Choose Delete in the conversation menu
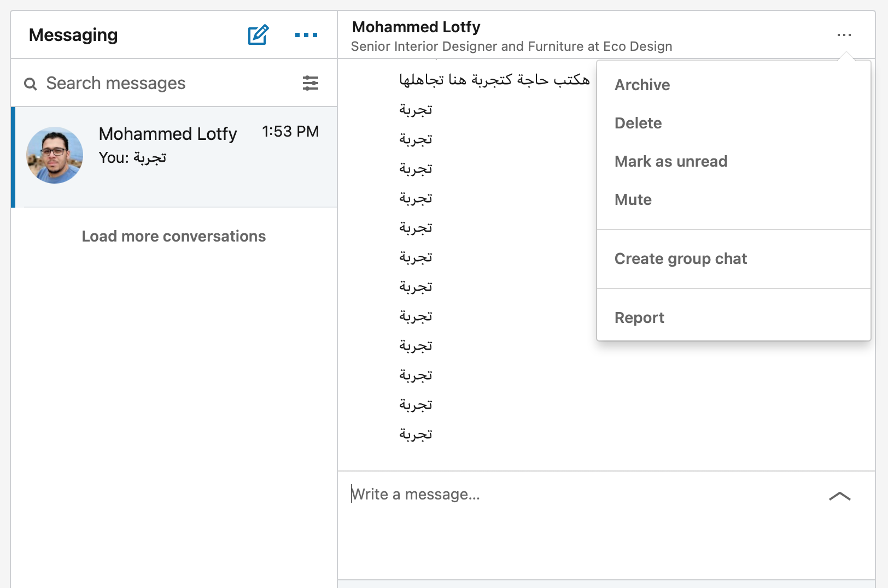This screenshot has width=888, height=588. [x=638, y=124]
